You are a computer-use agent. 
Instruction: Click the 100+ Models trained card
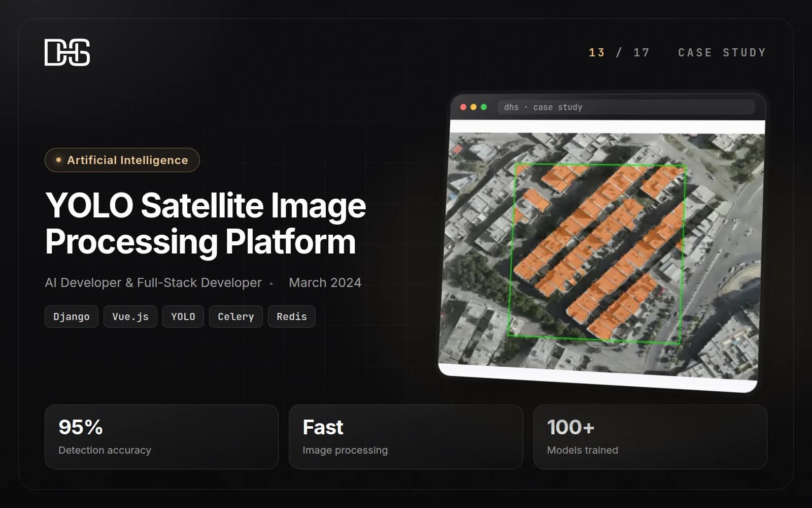(650, 437)
